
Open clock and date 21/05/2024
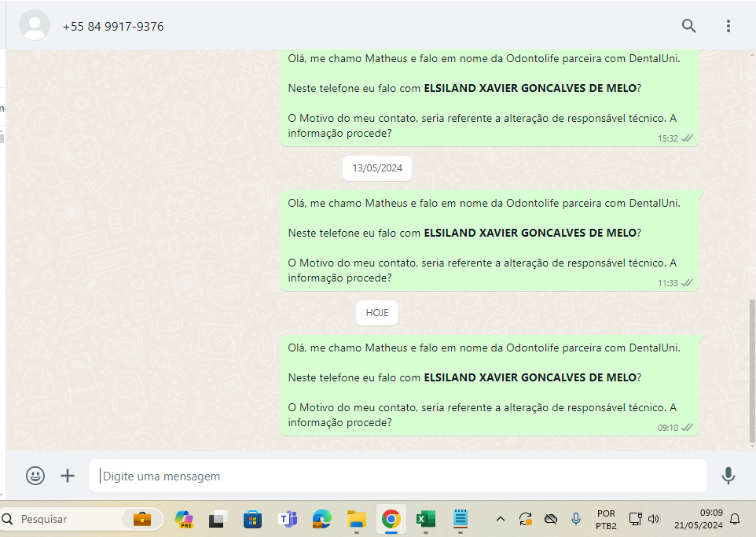[698, 519]
